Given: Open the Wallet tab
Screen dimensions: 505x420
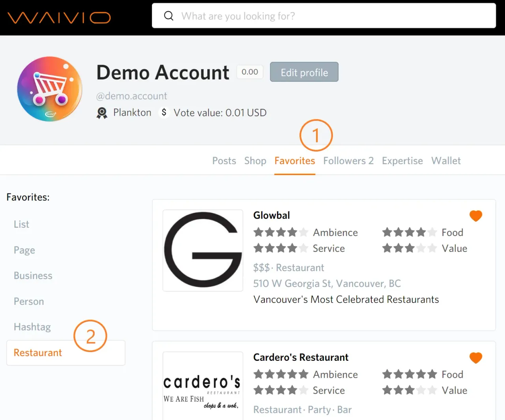Looking at the screenshot, I should pyautogui.click(x=446, y=161).
